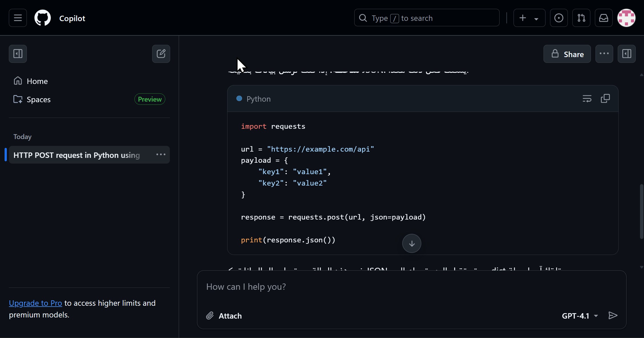The height and width of the screenshot is (338, 644).
Task: Collapse the left sidebar panel
Action: tap(18, 54)
